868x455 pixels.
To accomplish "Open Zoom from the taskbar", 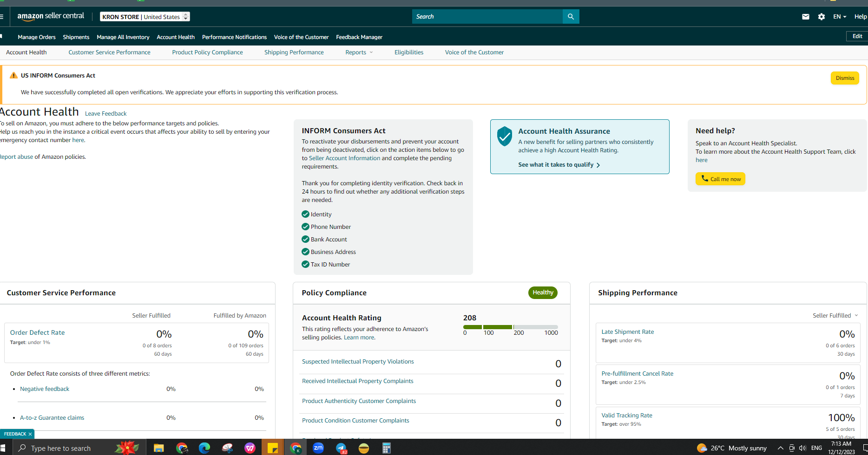I will tap(318, 448).
